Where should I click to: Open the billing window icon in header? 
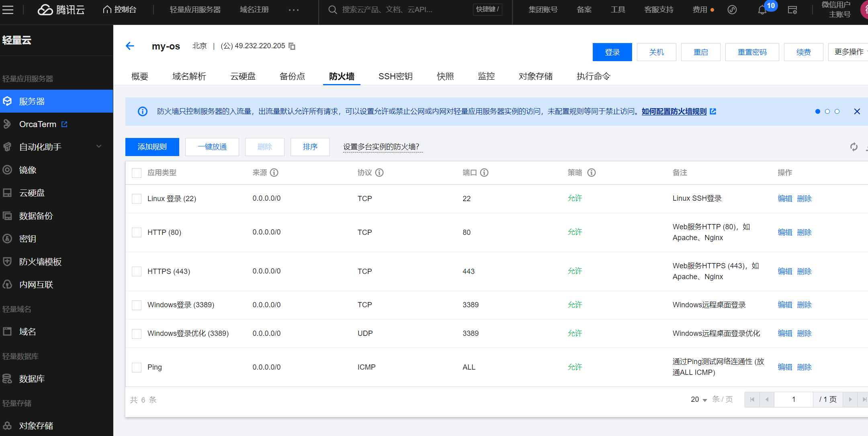792,10
